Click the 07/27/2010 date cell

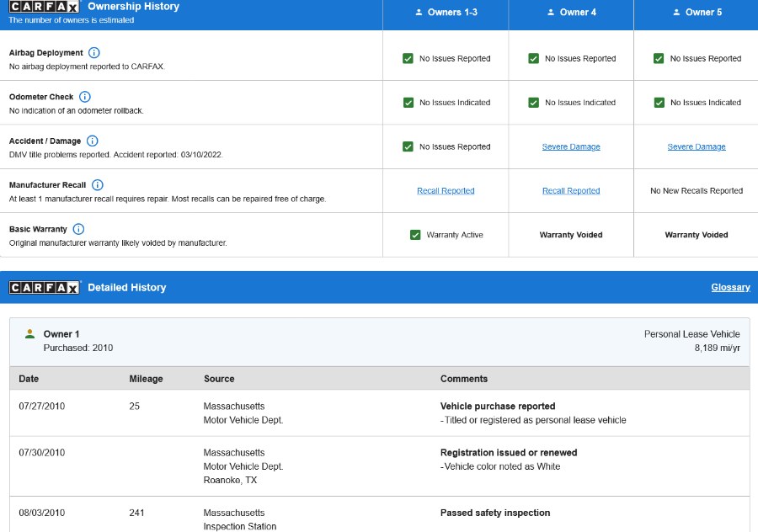[x=41, y=407]
